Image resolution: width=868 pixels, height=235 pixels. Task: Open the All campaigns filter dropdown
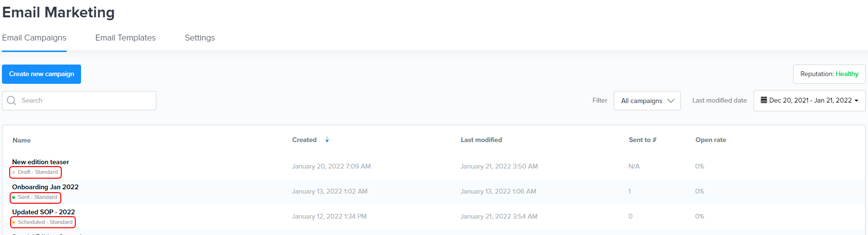point(647,101)
